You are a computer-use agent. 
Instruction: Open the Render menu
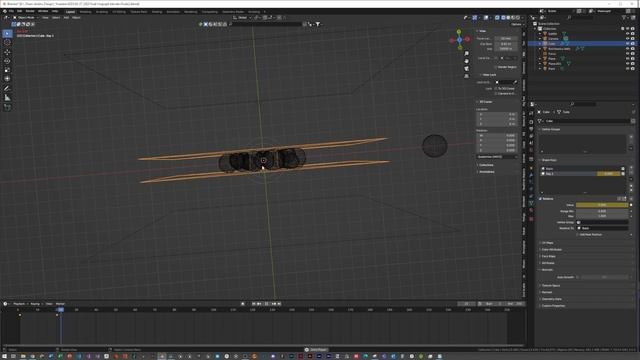click(x=30, y=11)
